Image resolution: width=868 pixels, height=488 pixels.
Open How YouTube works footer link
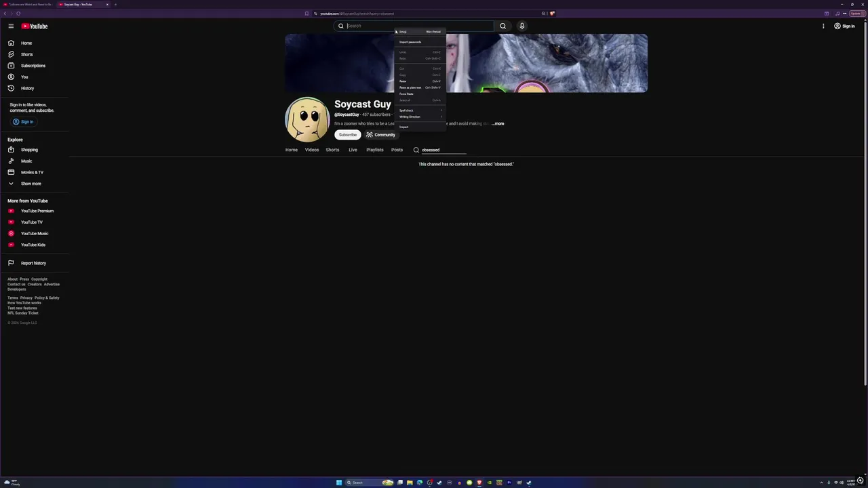(24, 303)
